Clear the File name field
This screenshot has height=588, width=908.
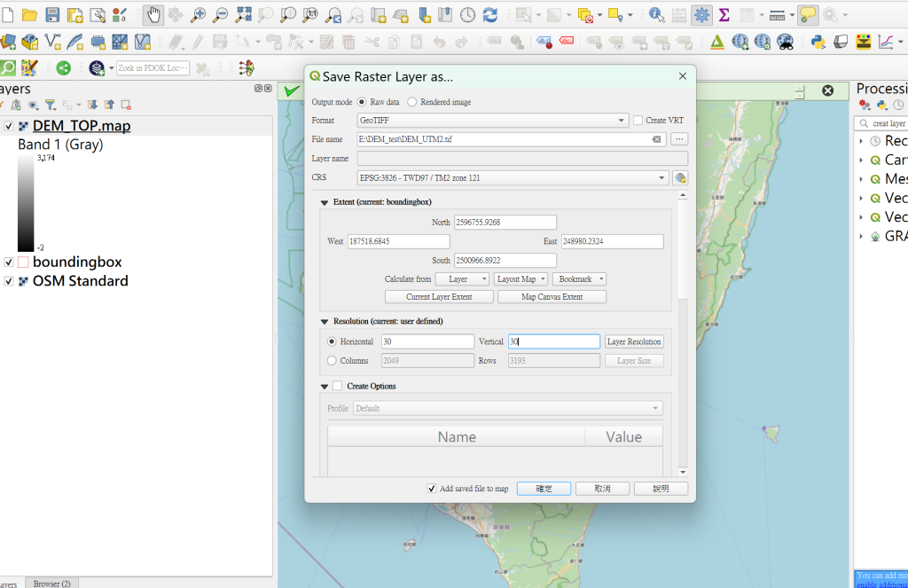click(656, 139)
